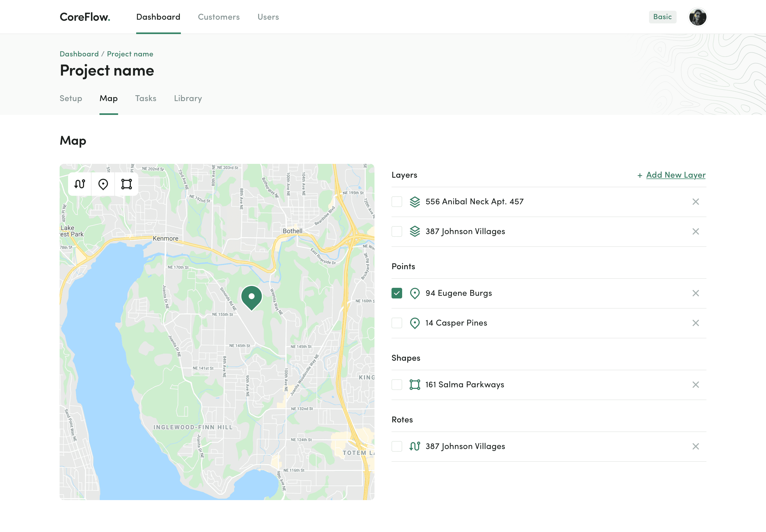766x532 pixels.
Task: Delete the 94 Eugene Burgs point
Action: [x=695, y=293]
